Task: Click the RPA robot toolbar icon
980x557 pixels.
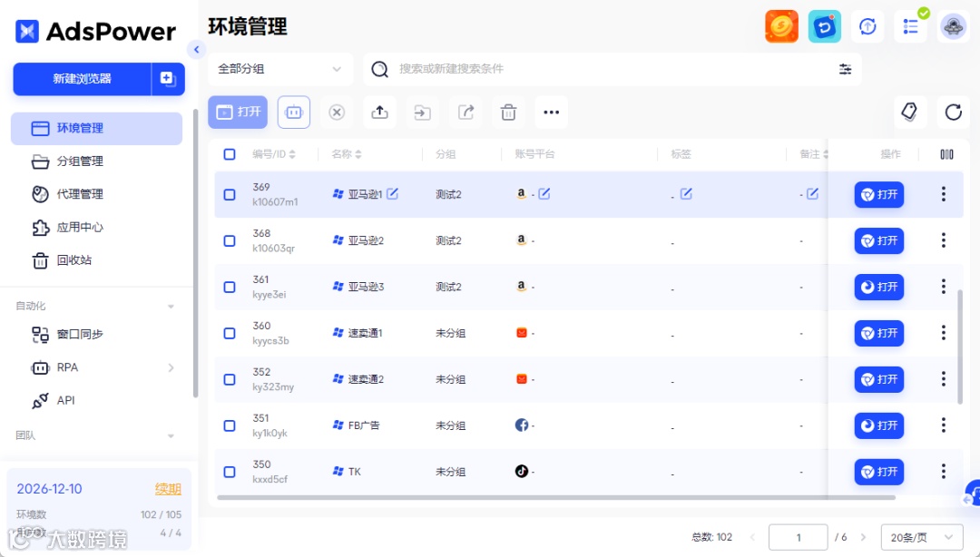Action: 294,112
